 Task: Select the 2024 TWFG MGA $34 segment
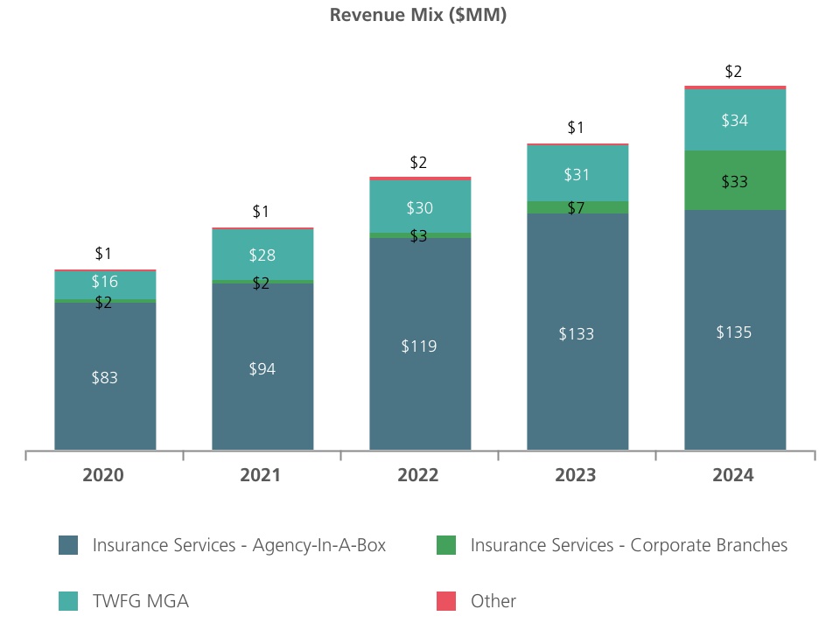pos(735,120)
